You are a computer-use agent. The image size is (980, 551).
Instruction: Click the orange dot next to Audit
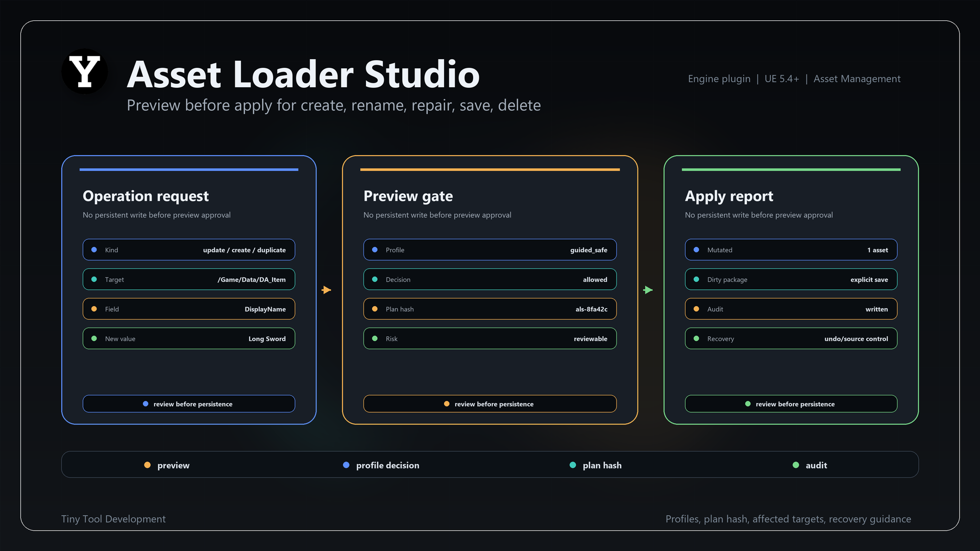pyautogui.click(x=696, y=309)
